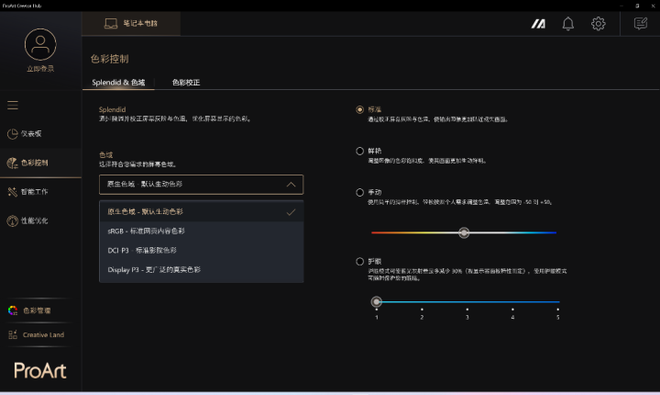Click the chevron arrow on the color gamut dropdown
Image resolution: width=660 pixels, height=395 pixels.
[x=291, y=184]
